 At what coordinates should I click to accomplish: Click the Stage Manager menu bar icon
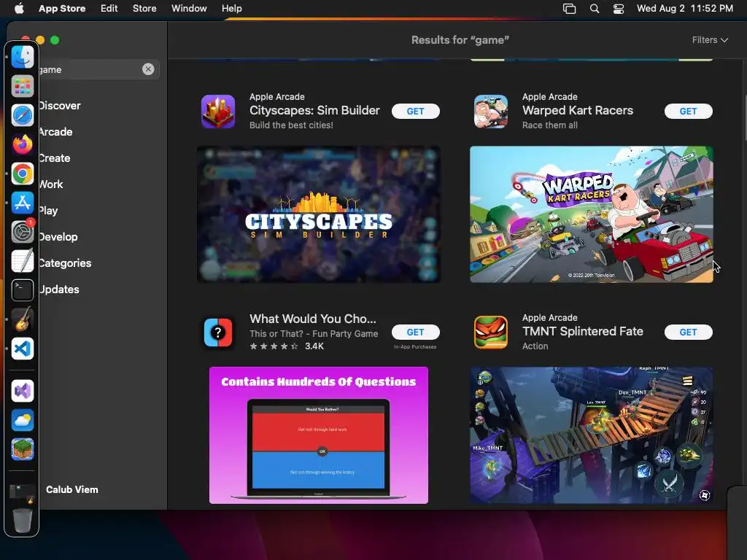pyautogui.click(x=569, y=8)
